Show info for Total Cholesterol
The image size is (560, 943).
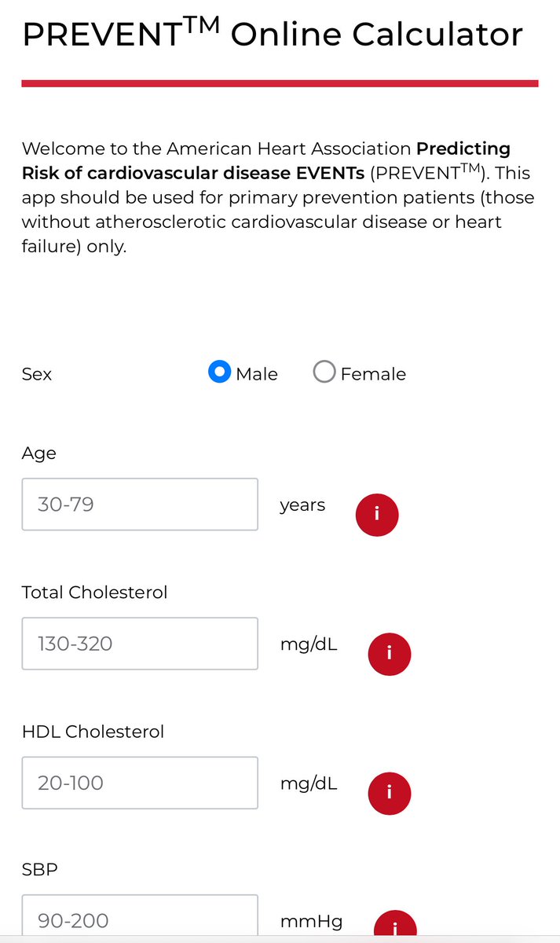pos(390,654)
